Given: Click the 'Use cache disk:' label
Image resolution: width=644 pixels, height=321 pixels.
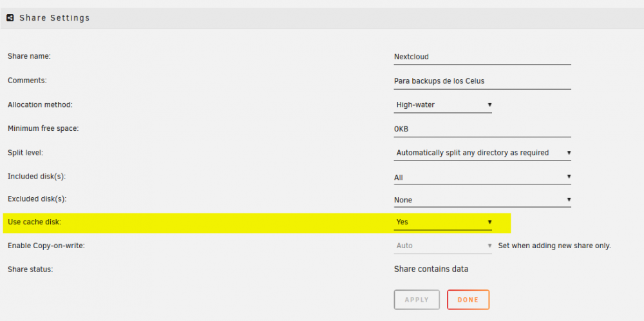Looking at the screenshot, I should click(34, 222).
